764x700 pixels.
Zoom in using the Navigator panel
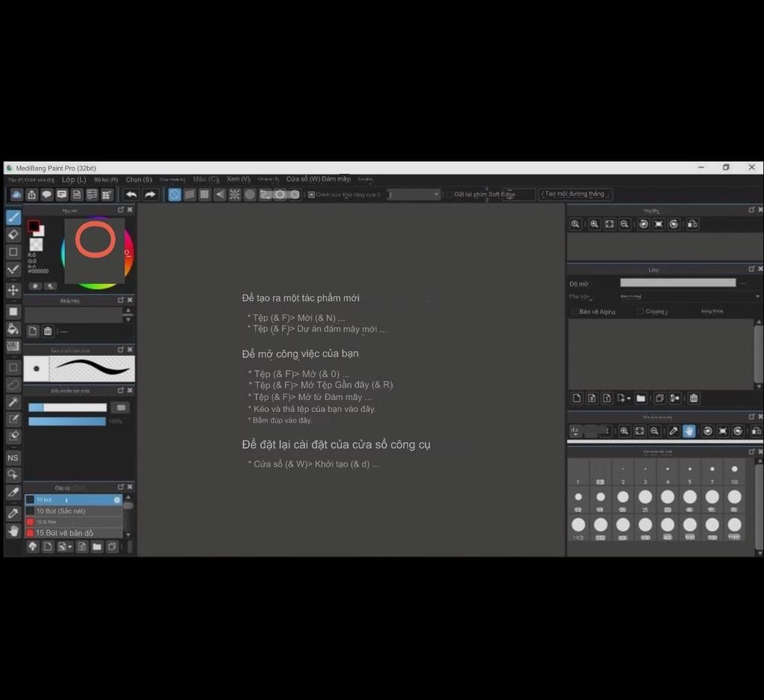[594, 224]
